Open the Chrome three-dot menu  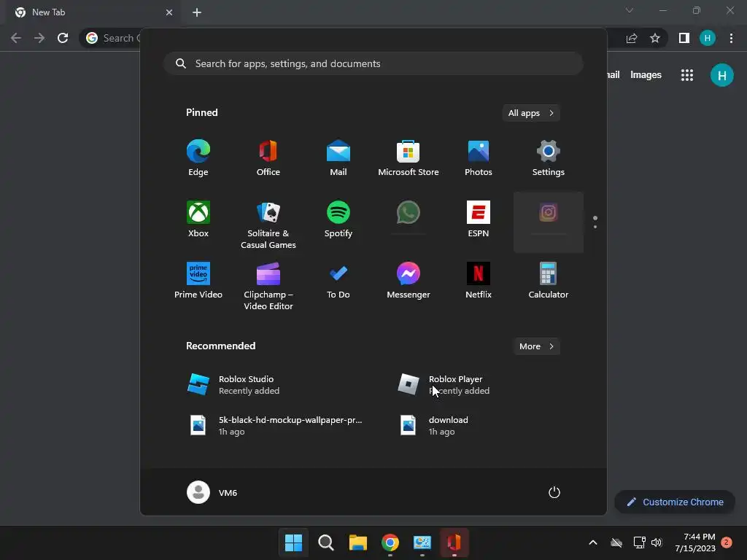731,38
